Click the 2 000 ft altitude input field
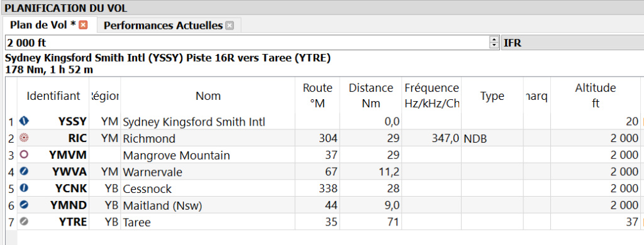The image size is (644, 245). click(247, 42)
